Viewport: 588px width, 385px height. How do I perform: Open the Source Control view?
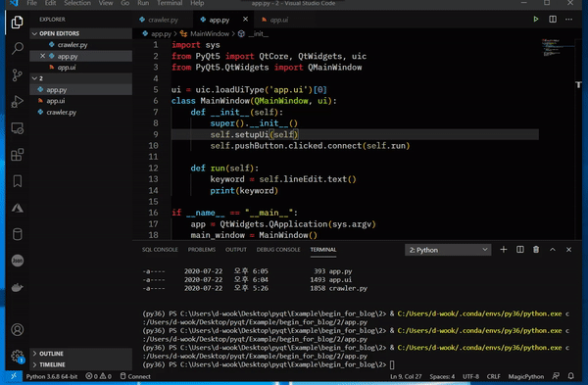coord(18,75)
